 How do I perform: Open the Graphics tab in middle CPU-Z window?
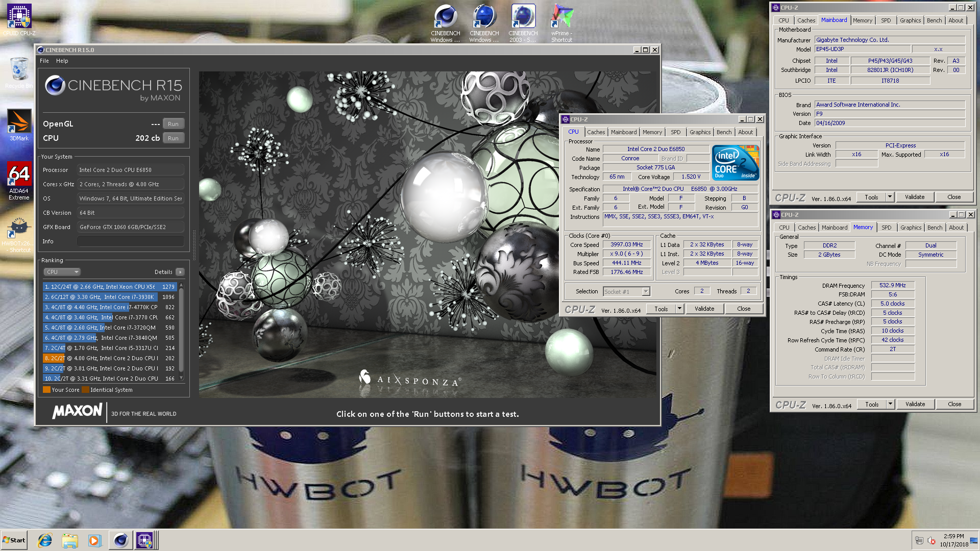click(x=700, y=132)
